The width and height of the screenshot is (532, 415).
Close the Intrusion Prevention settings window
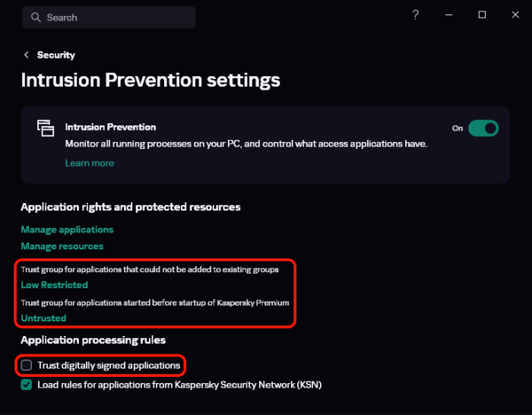point(515,14)
